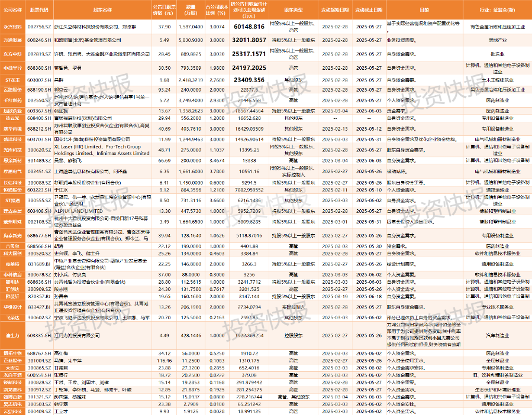The width and height of the screenshot is (532, 415).
Task: Select stock code 831689.BJ
Action: click(x=40, y=264)
